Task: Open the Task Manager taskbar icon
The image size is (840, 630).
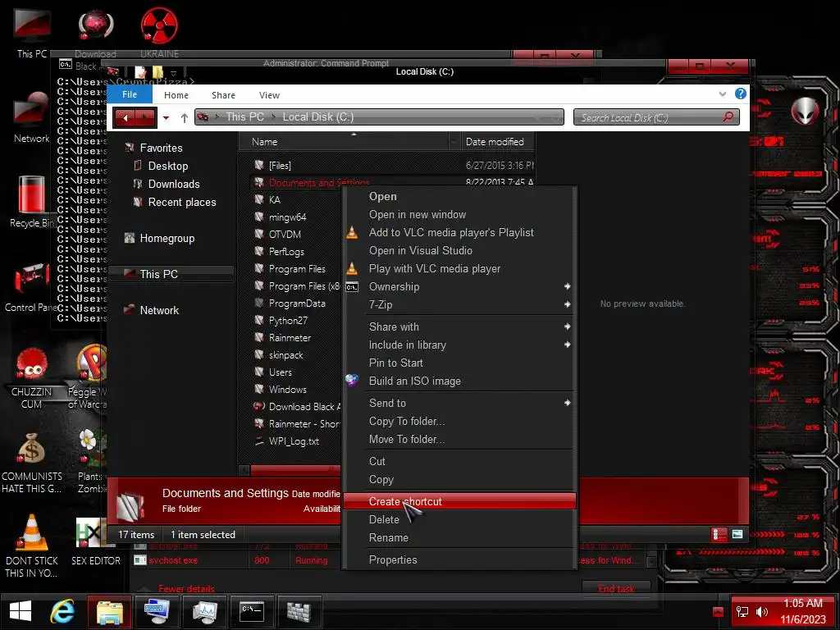Action: point(204,611)
